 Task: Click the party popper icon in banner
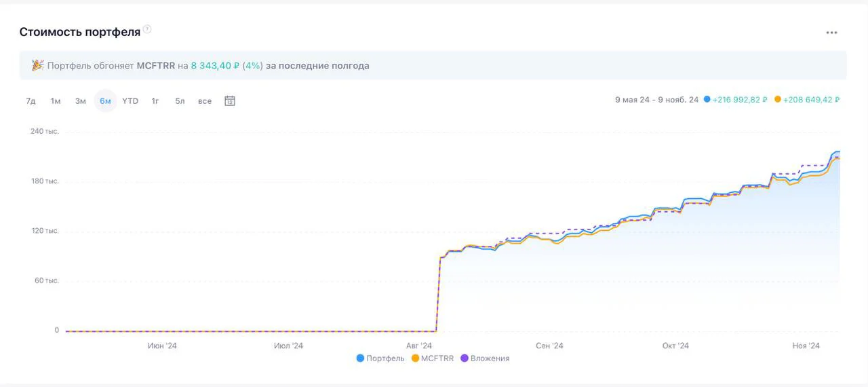[x=37, y=65]
